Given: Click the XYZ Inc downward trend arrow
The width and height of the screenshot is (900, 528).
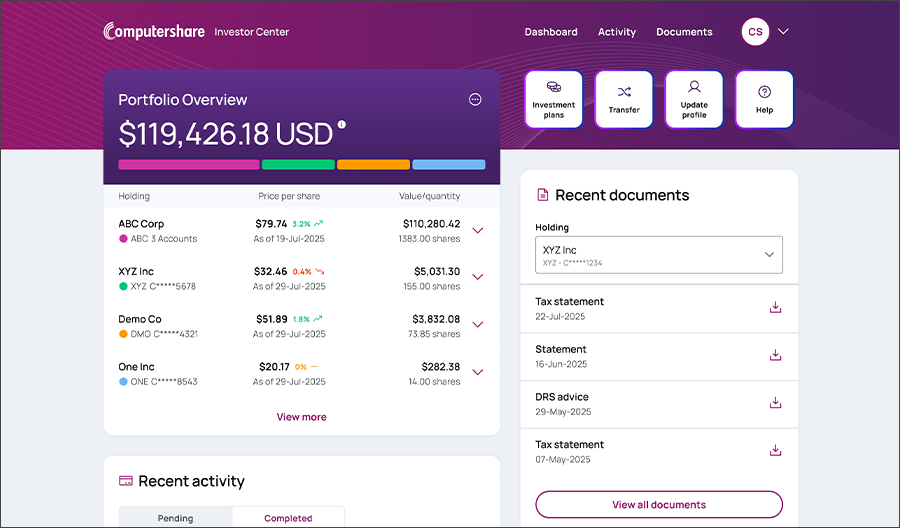Looking at the screenshot, I should pos(320,271).
